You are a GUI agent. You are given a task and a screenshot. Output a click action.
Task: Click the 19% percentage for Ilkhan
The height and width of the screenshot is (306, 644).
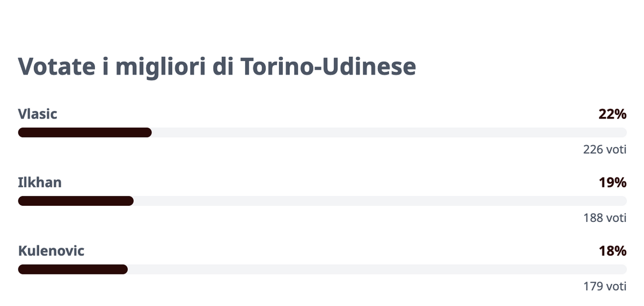[x=612, y=183]
